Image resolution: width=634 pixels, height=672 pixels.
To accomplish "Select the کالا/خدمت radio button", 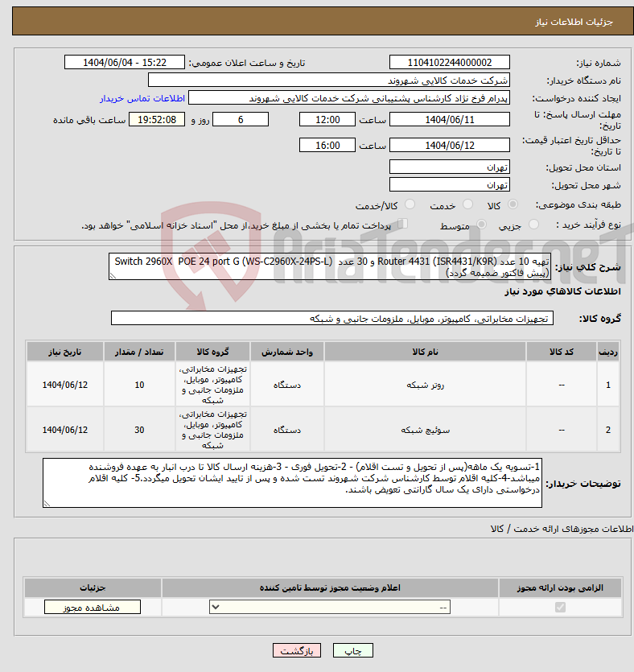I will point(410,204).
